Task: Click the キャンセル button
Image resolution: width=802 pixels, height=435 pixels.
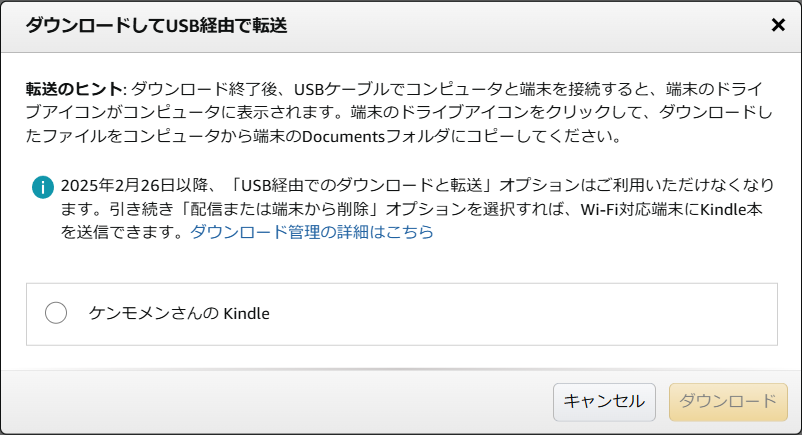Action: tap(604, 402)
